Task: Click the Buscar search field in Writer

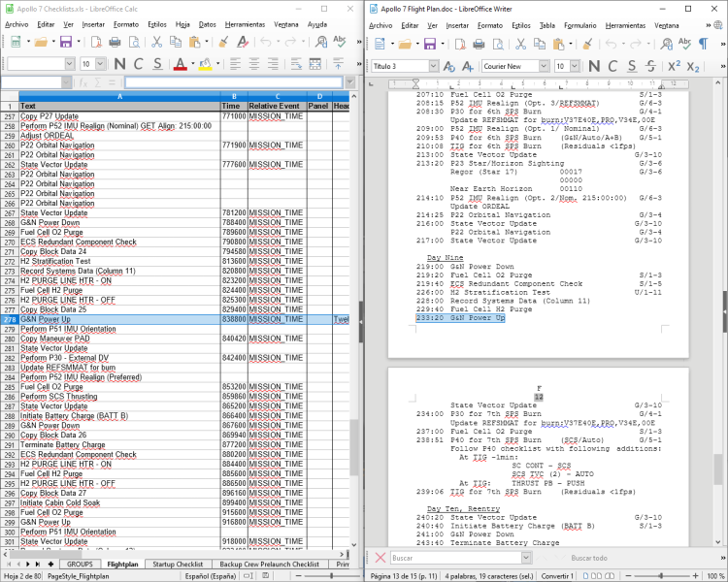Action: coord(455,558)
